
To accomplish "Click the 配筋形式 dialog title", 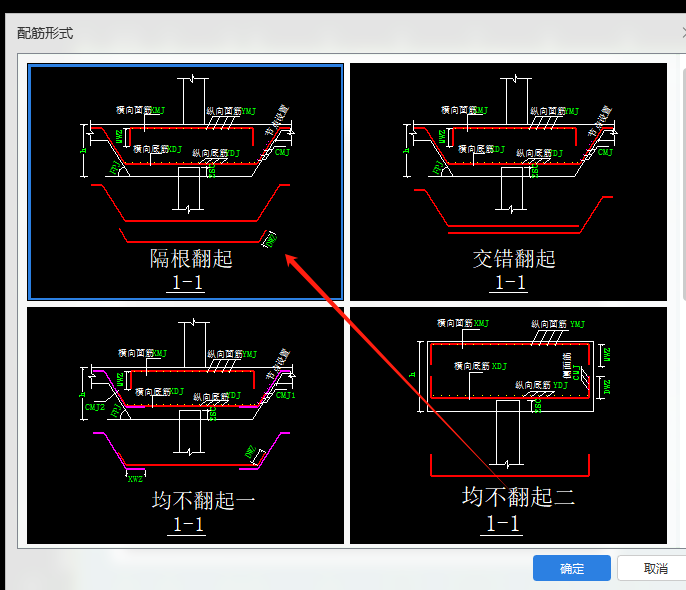I will (45, 33).
